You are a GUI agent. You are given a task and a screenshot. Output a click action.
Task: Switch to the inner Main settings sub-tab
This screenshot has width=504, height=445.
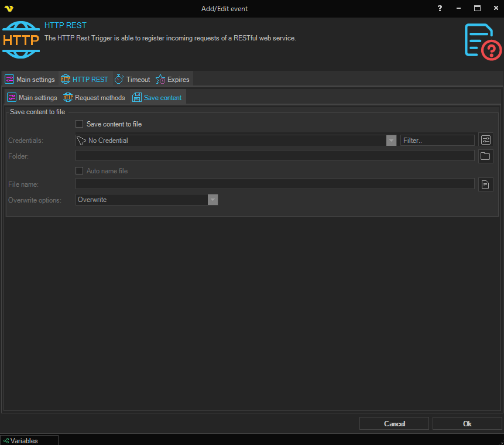(x=32, y=97)
